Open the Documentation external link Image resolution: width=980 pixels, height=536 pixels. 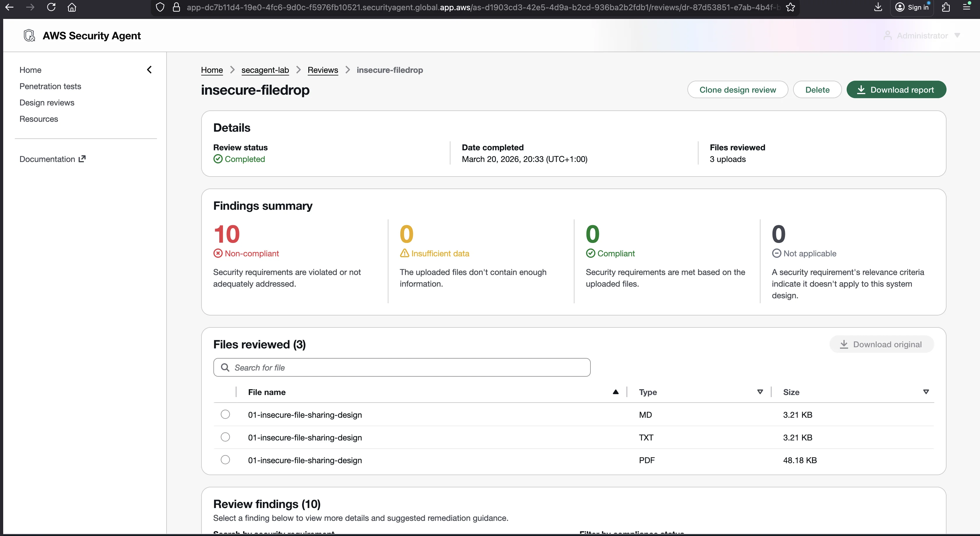point(52,159)
